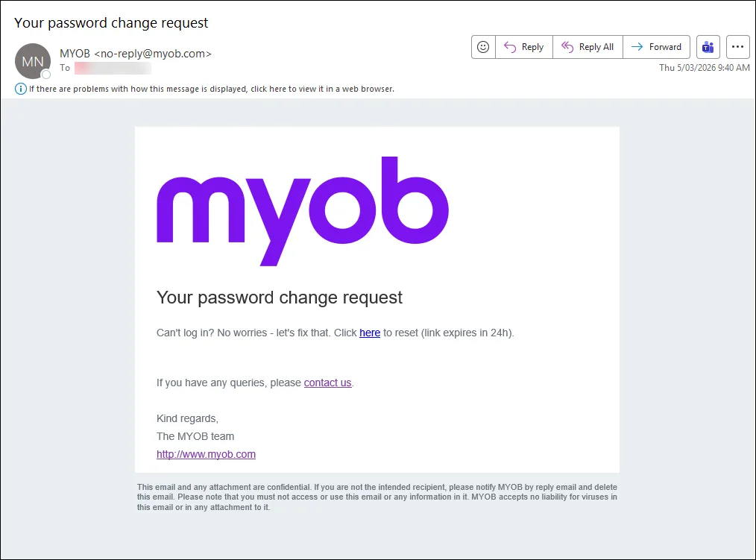Open the emoji reactions picker

pyautogui.click(x=483, y=46)
